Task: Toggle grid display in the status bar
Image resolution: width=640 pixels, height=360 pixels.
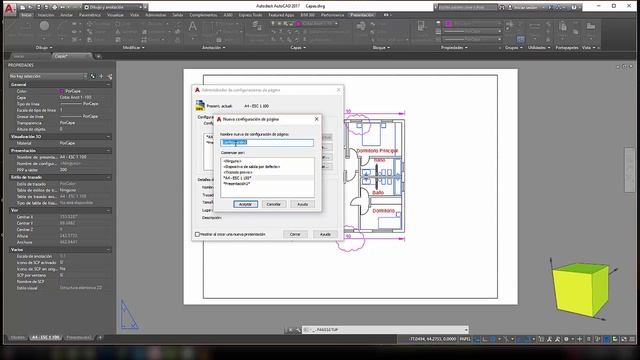Action: coord(477,339)
